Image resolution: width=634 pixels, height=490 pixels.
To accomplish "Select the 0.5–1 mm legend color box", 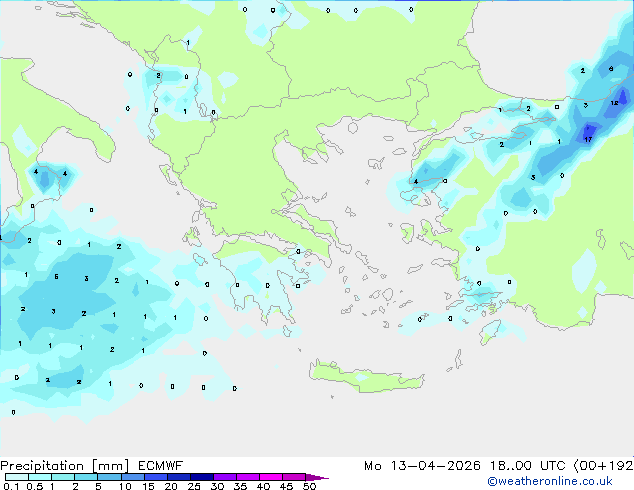I will [40, 477].
